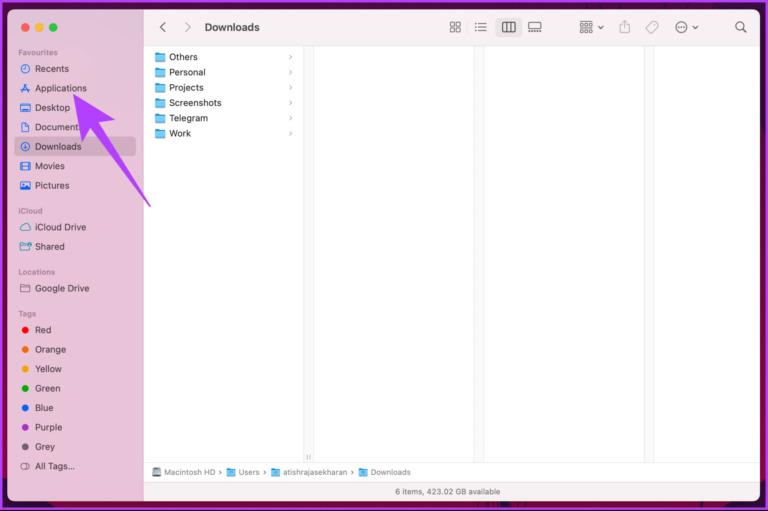Image resolution: width=768 pixels, height=511 pixels.
Task: Expand Others folder via its chevron
Action: (x=290, y=57)
